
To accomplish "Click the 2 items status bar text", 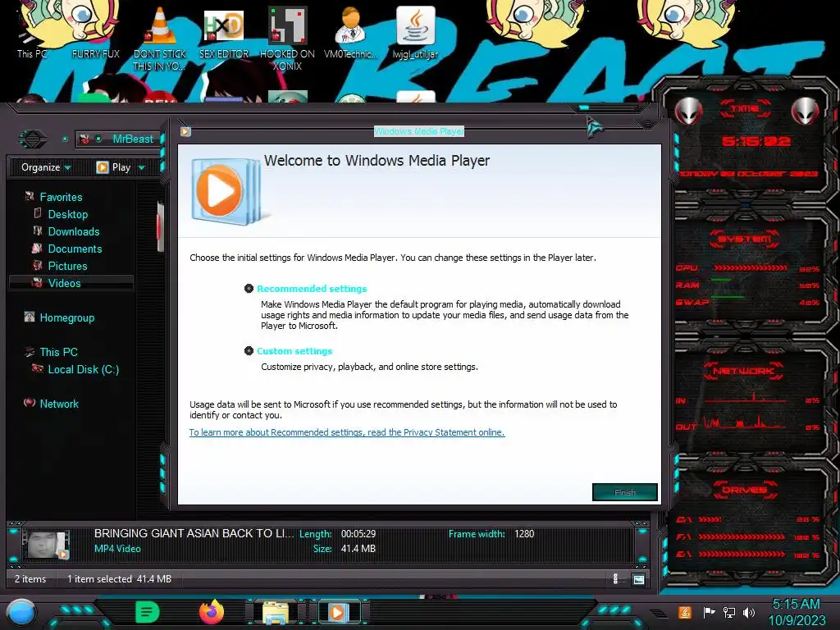I will pos(30,579).
